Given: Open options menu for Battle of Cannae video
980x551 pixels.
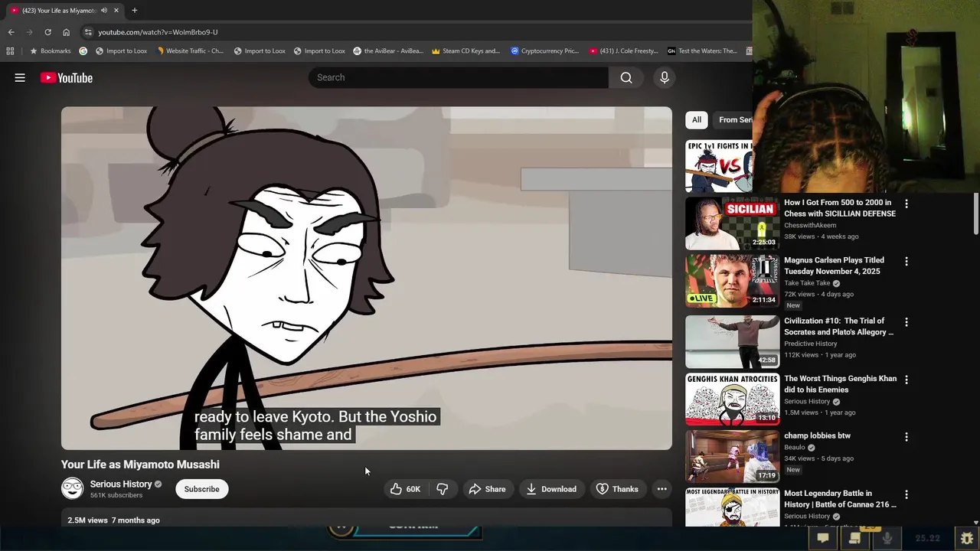Looking at the screenshot, I should (906, 494).
